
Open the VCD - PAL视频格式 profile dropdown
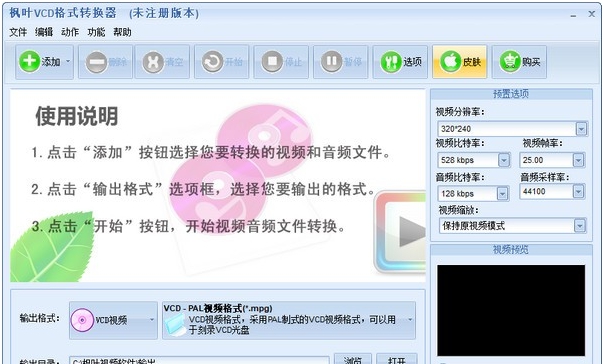pos(289,320)
